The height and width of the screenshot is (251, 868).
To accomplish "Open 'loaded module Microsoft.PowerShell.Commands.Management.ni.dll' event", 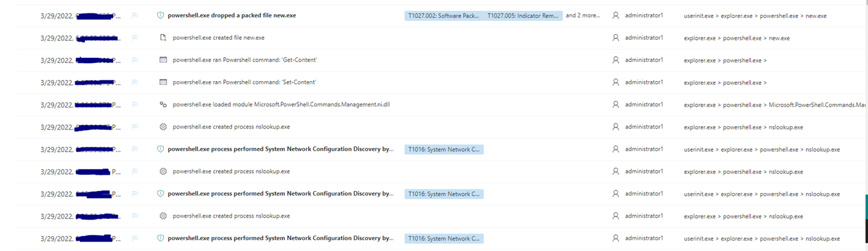I will (281, 104).
